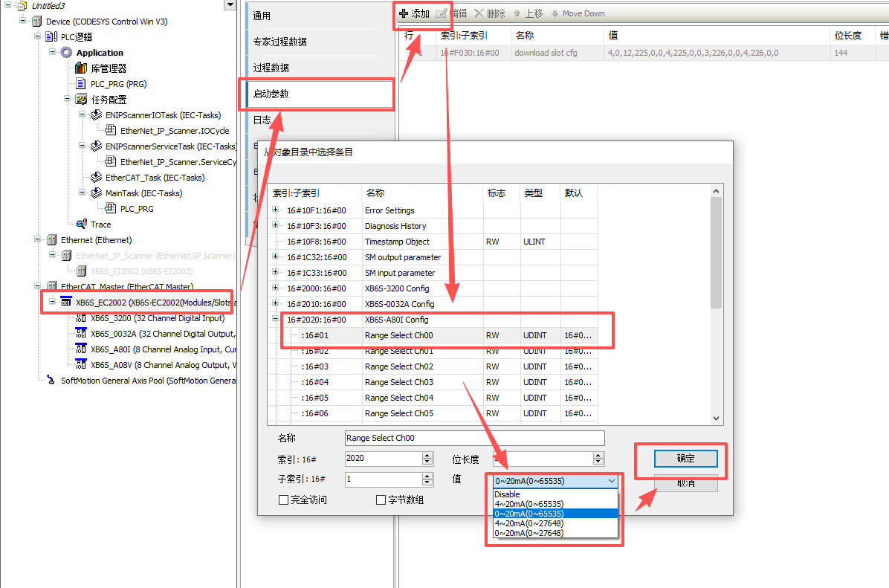The image size is (889, 588).
Task: Click the PLC_PRG (PRG) document icon
Action: (x=81, y=84)
